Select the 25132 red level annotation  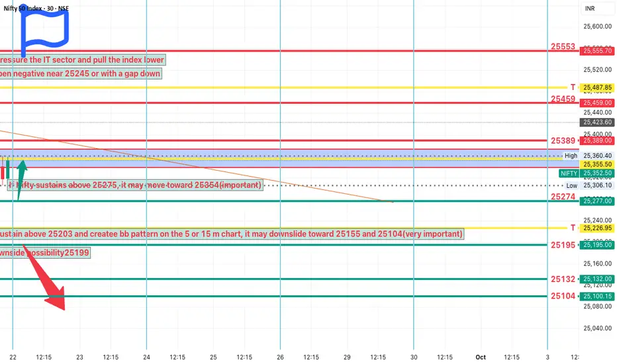pyautogui.click(x=563, y=279)
